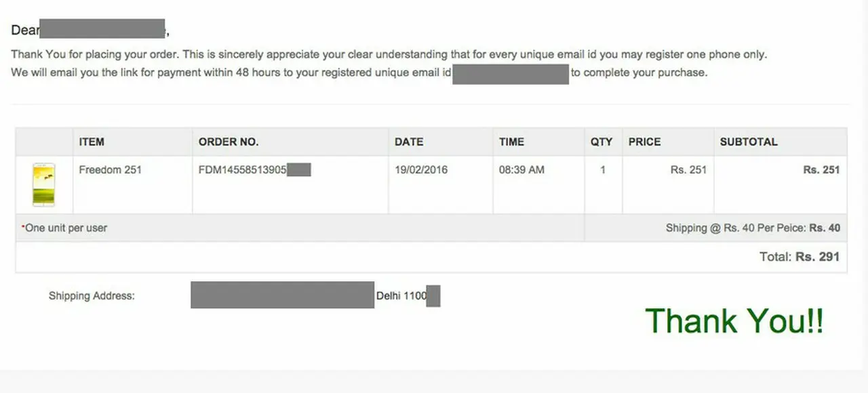868x393 pixels.
Task: Click the time 08:39 AM
Action: (521, 170)
